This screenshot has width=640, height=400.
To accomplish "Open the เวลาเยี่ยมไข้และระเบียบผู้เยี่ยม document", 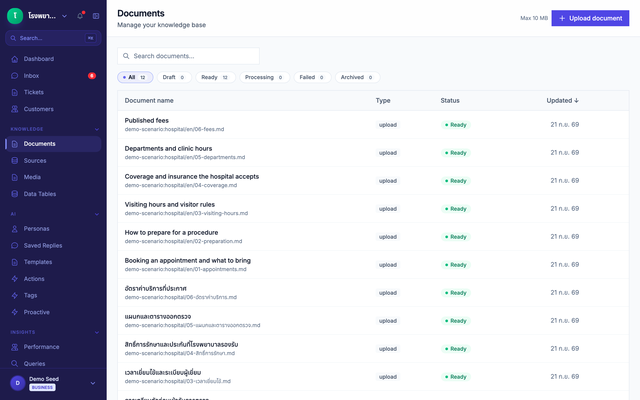I will point(163,373).
